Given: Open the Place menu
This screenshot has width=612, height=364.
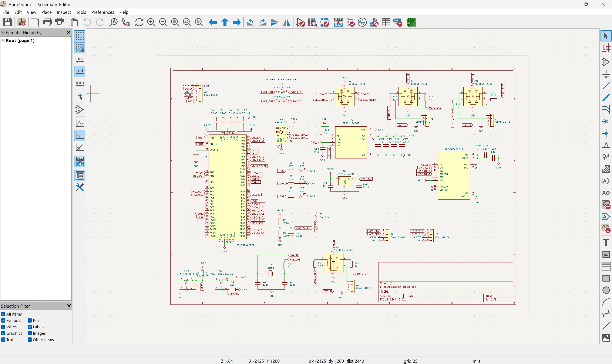Looking at the screenshot, I should [x=46, y=12].
